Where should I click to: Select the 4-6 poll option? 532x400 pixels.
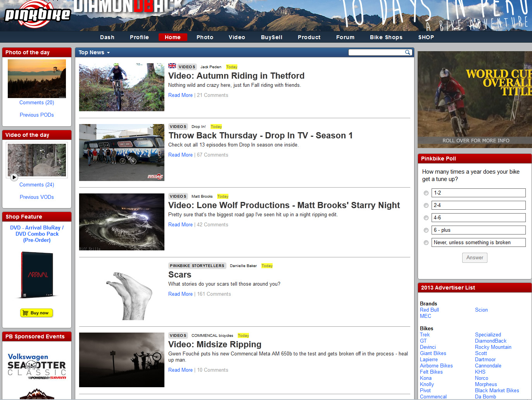tap(426, 218)
